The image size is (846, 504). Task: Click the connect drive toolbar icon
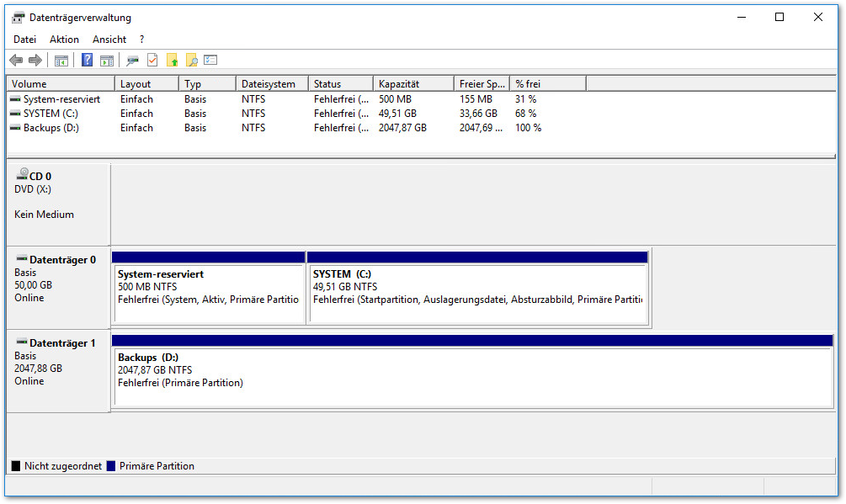133,61
